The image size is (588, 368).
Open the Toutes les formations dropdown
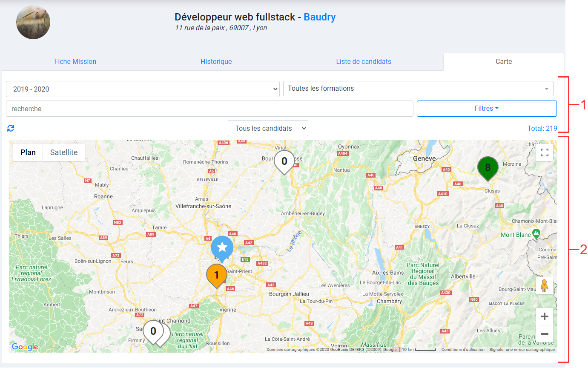[x=418, y=89]
